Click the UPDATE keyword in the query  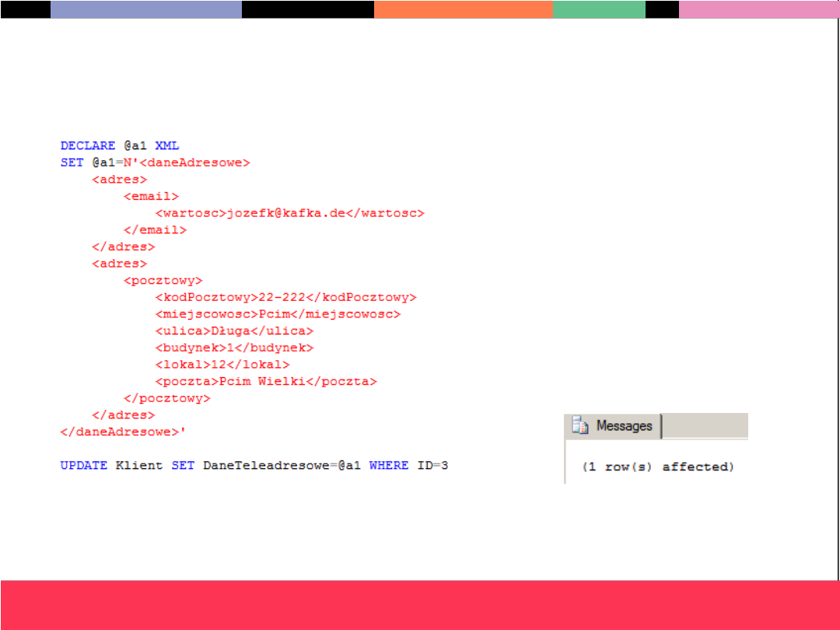click(x=84, y=465)
